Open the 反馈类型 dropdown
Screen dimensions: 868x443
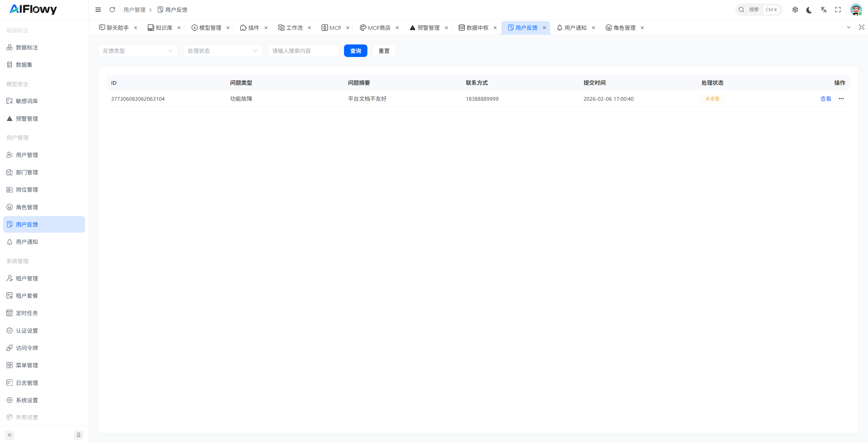[138, 51]
